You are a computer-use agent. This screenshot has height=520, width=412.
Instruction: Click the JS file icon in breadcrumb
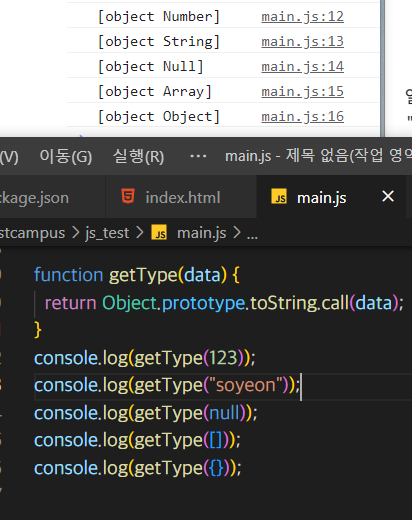tap(159, 232)
